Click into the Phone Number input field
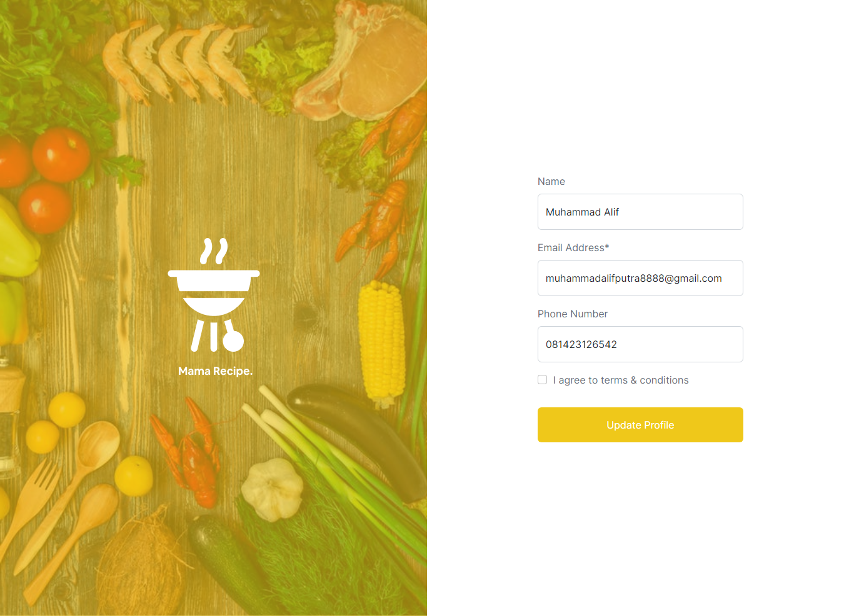854x616 pixels. click(x=640, y=344)
